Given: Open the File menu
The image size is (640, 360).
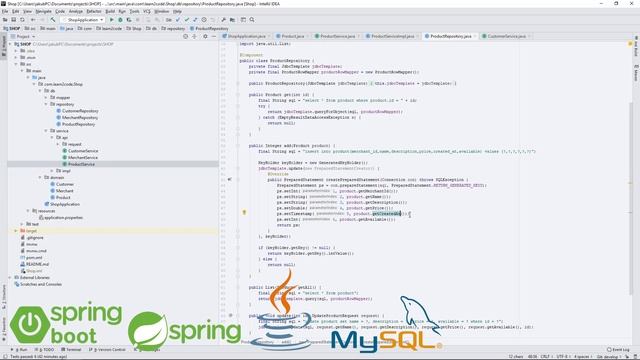Looking at the screenshot, I should pos(5,11).
